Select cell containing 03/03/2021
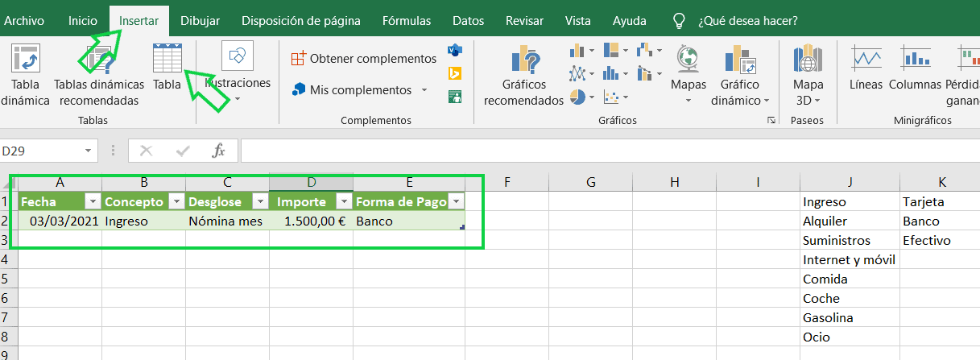 click(60, 221)
